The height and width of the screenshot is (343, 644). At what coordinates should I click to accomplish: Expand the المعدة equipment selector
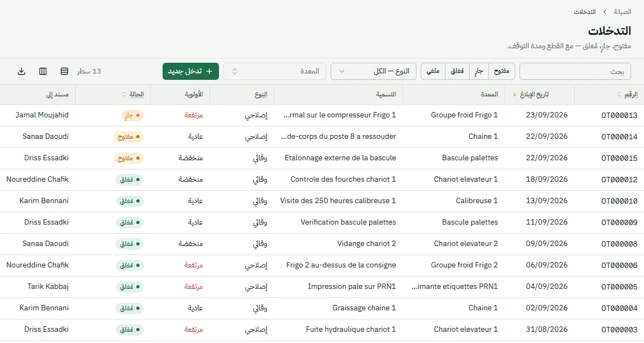(275, 71)
